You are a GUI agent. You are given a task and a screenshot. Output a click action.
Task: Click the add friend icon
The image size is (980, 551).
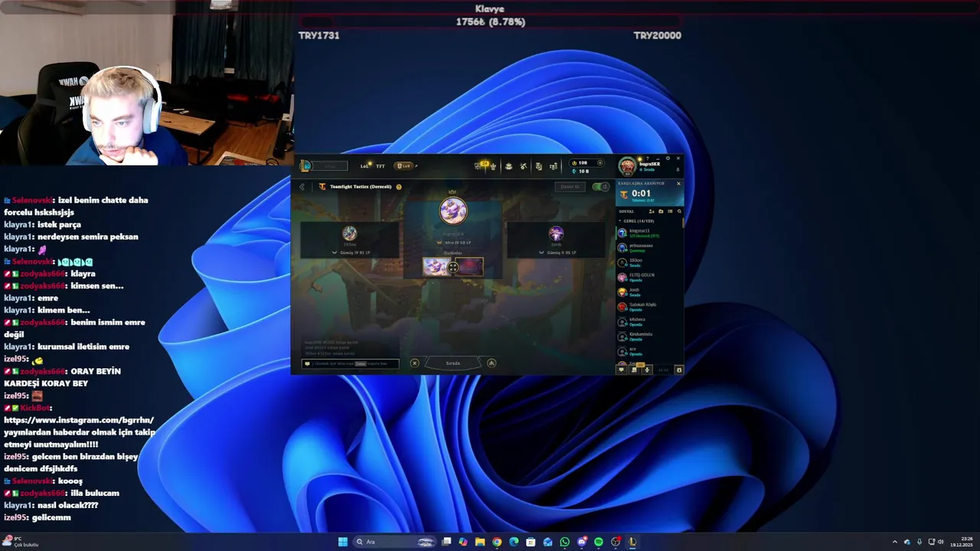[x=652, y=211]
